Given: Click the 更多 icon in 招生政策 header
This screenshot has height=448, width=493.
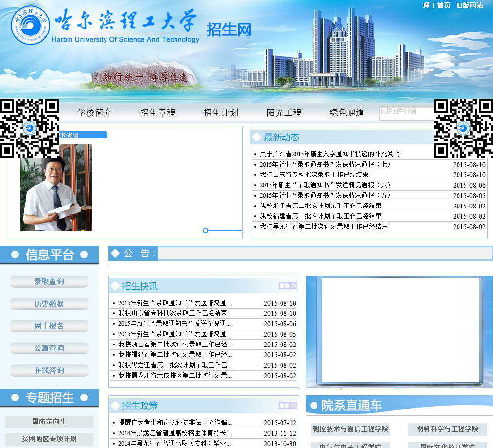Looking at the screenshot, I should pyautogui.click(x=288, y=406).
